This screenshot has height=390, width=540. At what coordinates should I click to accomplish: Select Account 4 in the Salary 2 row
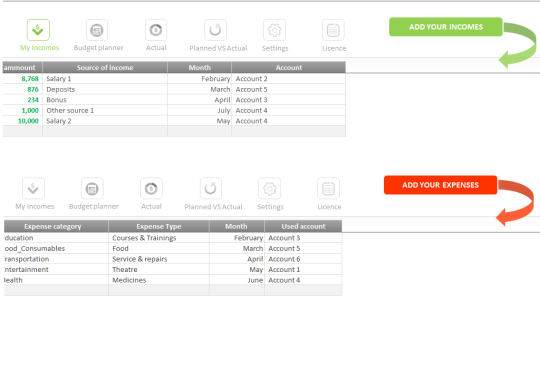click(x=289, y=121)
